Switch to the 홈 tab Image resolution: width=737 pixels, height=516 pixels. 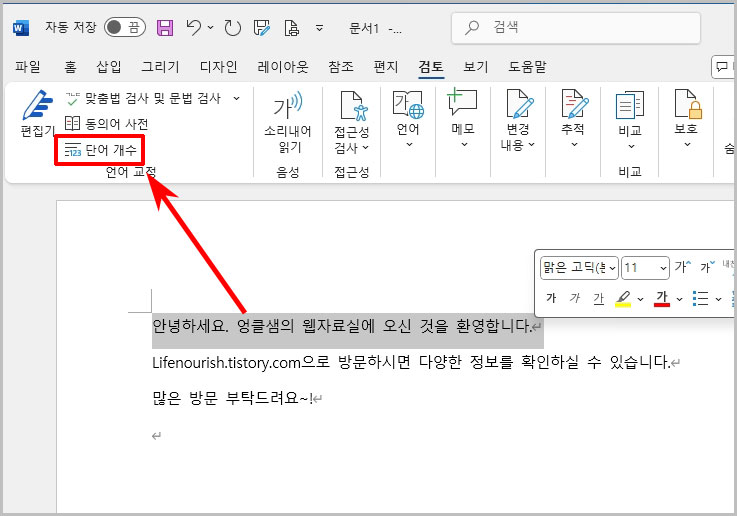[x=70, y=67]
